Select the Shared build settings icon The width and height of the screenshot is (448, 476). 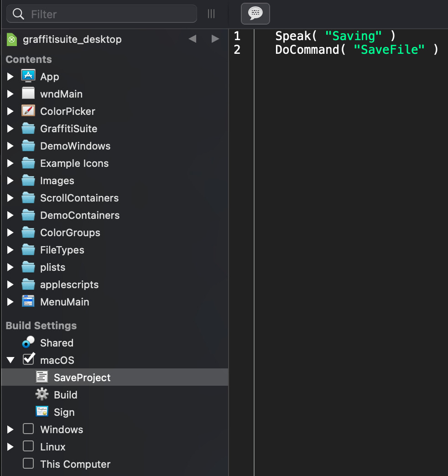[28, 342]
